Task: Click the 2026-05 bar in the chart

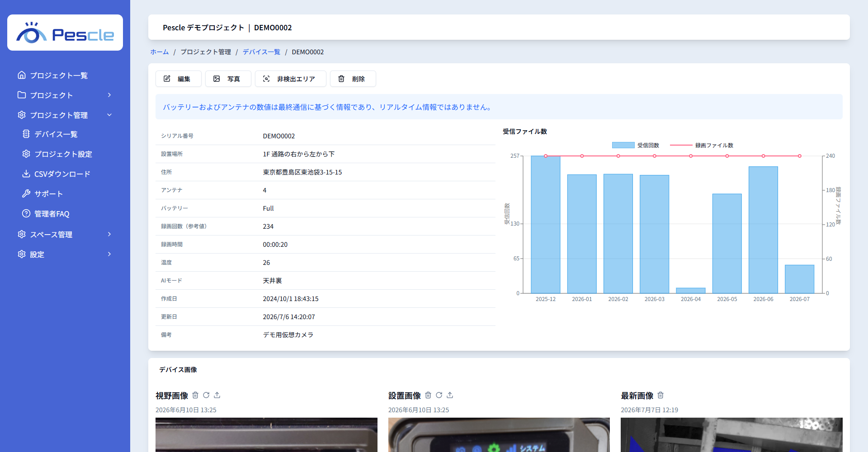Action: 727,244
